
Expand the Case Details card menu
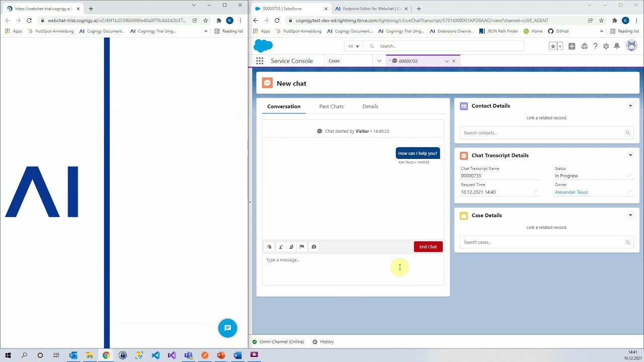pyautogui.click(x=630, y=215)
